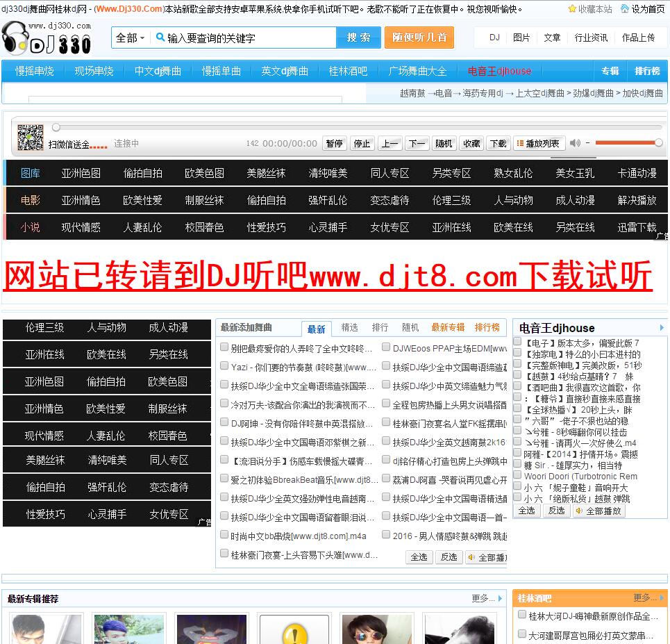Viewport: 670px width, 644px height.
Task: Check 时尚中文bb串烧 song box
Action: (x=224, y=534)
